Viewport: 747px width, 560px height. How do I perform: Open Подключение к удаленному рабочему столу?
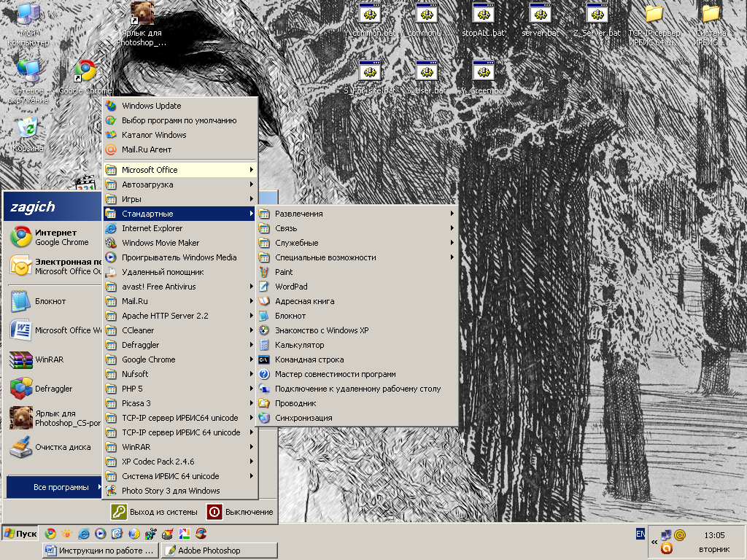point(357,389)
